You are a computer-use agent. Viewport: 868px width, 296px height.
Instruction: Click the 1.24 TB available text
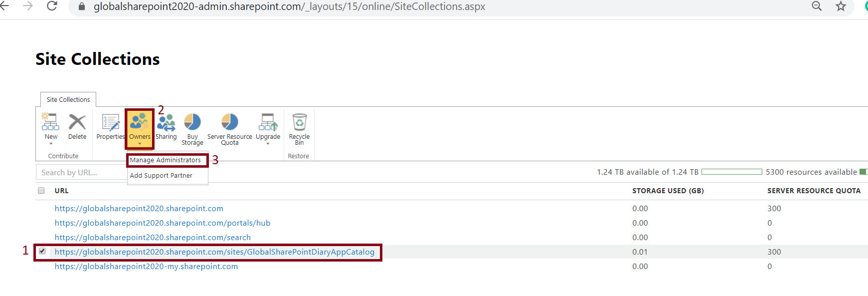[648, 172]
